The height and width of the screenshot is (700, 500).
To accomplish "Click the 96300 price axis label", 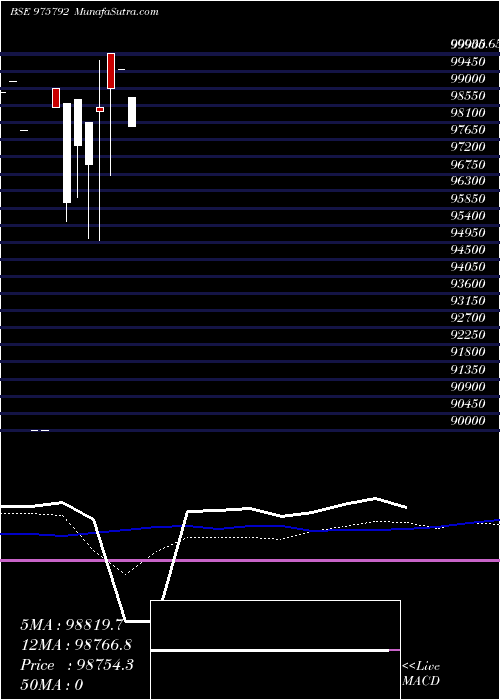I will (468, 181).
